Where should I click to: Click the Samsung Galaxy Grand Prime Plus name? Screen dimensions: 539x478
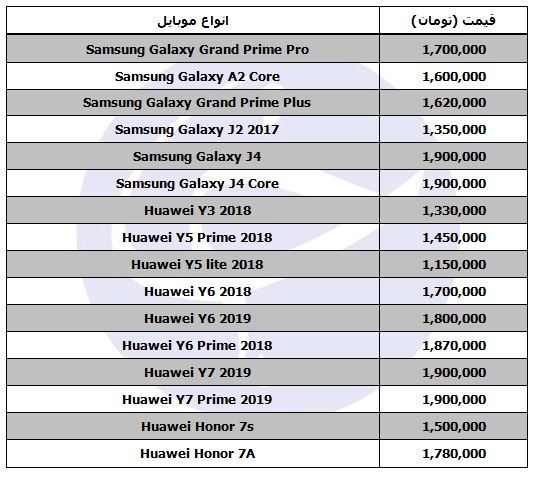(197, 103)
